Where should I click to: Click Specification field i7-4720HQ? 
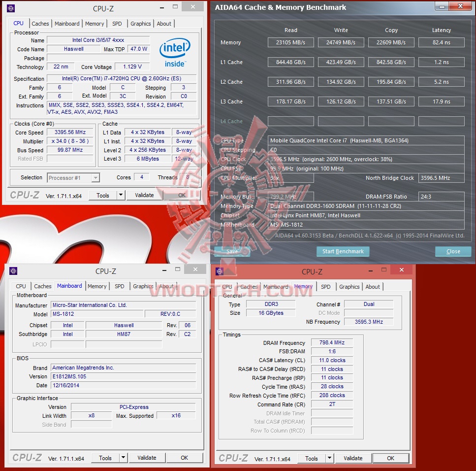tap(122, 78)
